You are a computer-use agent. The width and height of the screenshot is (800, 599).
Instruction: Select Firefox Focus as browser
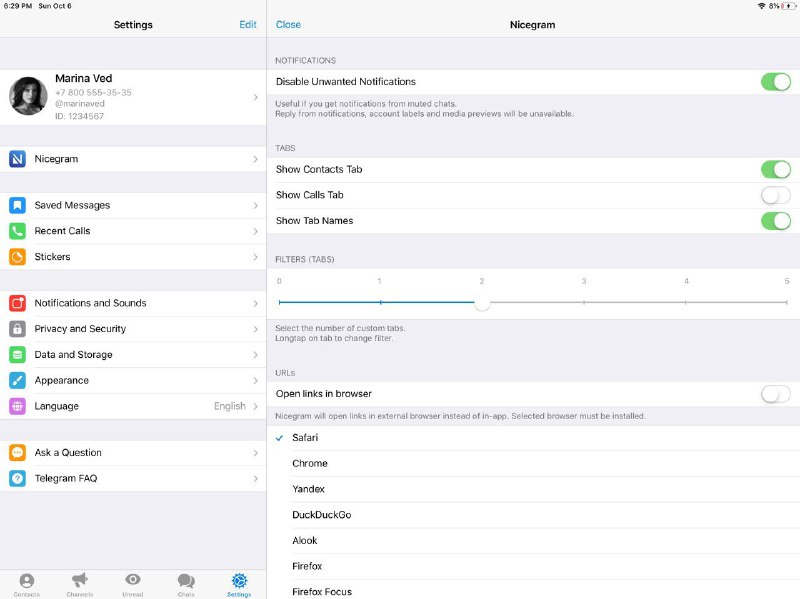[x=533, y=590]
